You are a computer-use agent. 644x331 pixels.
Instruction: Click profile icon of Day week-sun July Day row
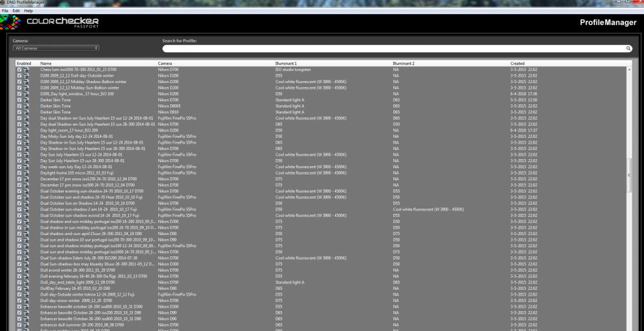point(26,167)
